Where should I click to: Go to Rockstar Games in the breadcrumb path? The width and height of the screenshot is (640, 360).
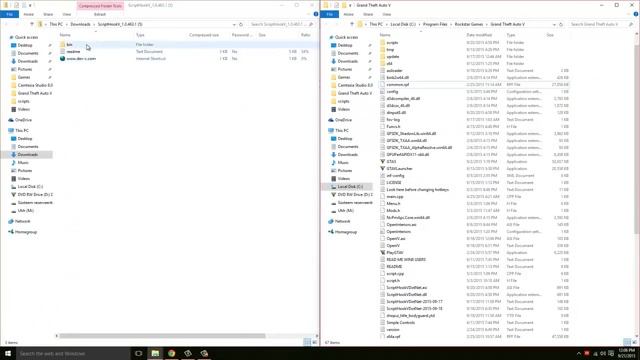pos(469,24)
